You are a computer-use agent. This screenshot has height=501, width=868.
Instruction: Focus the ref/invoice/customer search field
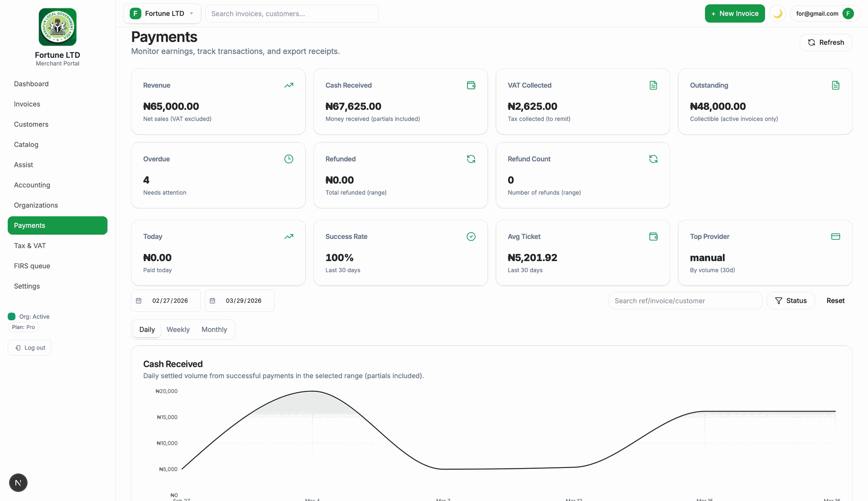click(x=685, y=301)
